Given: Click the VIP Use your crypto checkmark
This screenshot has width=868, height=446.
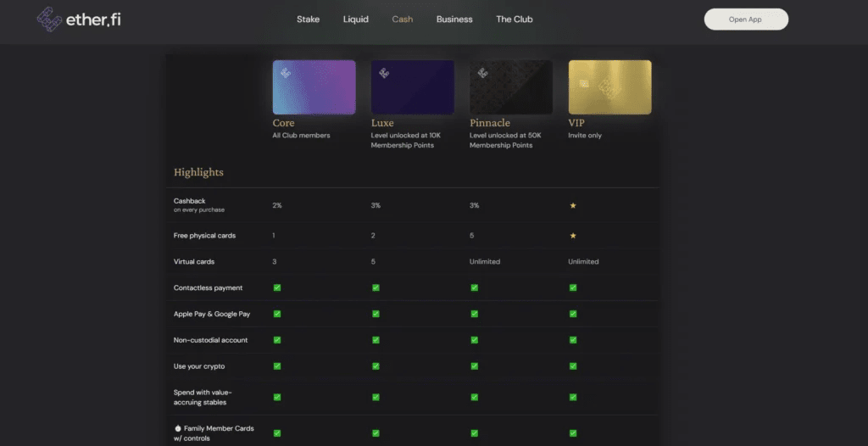Looking at the screenshot, I should (573, 366).
